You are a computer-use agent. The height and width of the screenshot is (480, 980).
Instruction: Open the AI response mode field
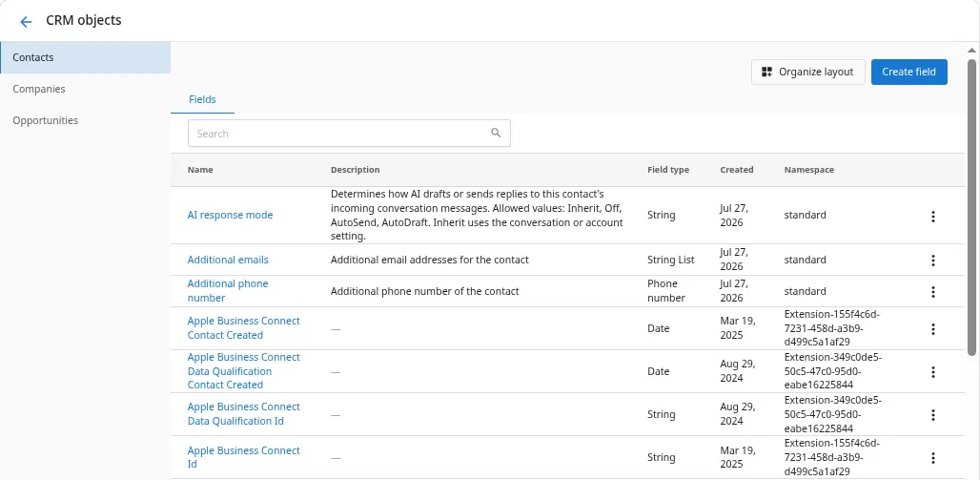coord(230,215)
